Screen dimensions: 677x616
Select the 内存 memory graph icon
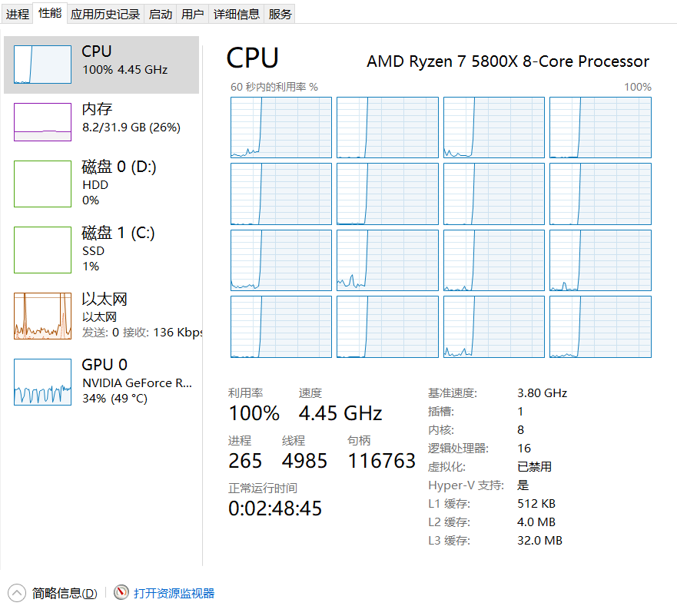point(42,122)
